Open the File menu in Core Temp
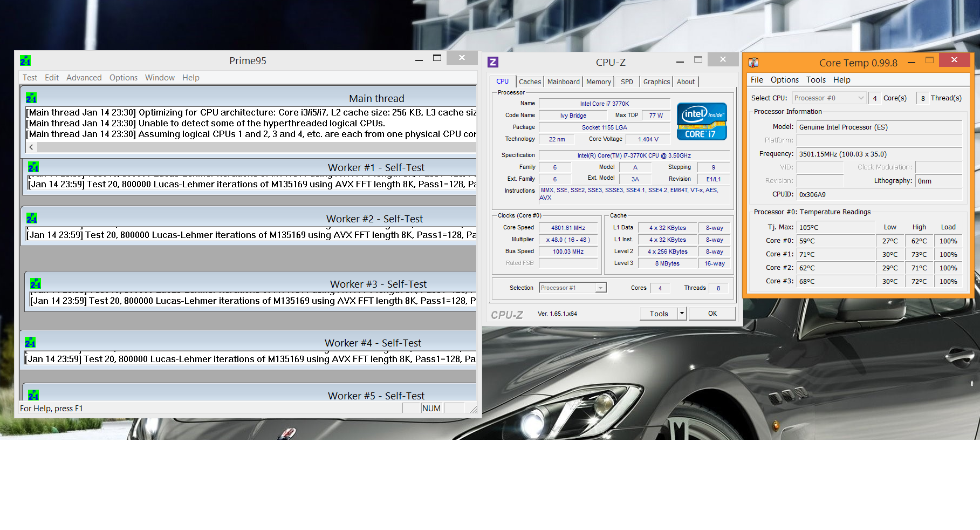This screenshot has height=530, width=980. pos(757,79)
